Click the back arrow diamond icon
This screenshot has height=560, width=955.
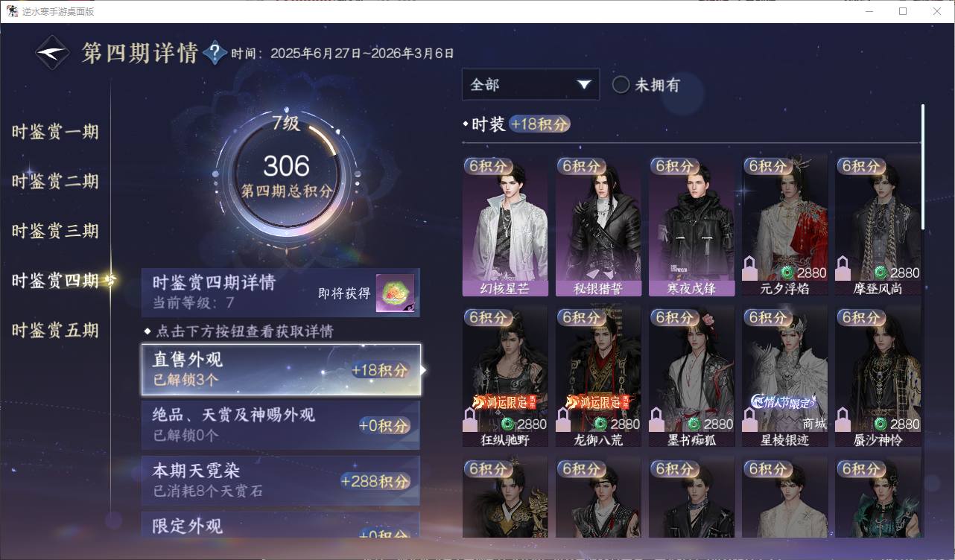click(x=53, y=53)
